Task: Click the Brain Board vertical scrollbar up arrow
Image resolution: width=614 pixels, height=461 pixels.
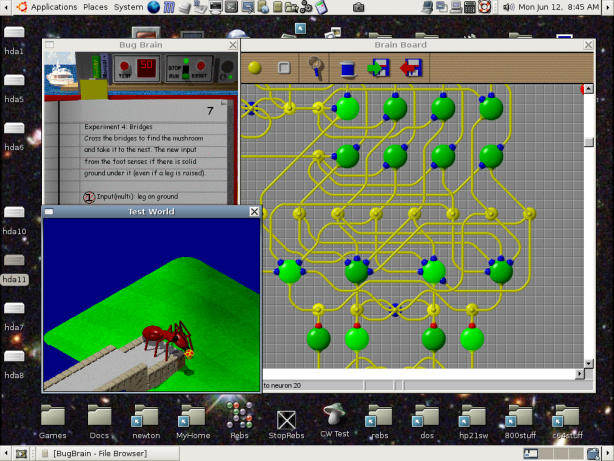Action: (589, 89)
